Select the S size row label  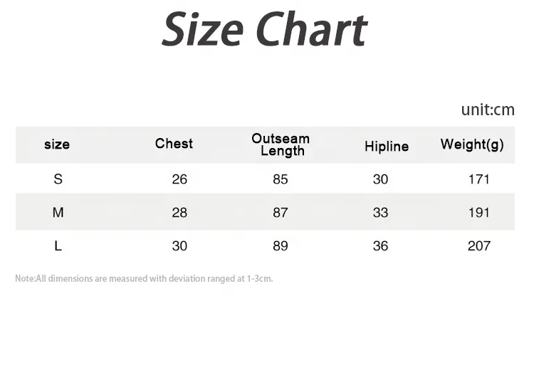[x=58, y=179]
